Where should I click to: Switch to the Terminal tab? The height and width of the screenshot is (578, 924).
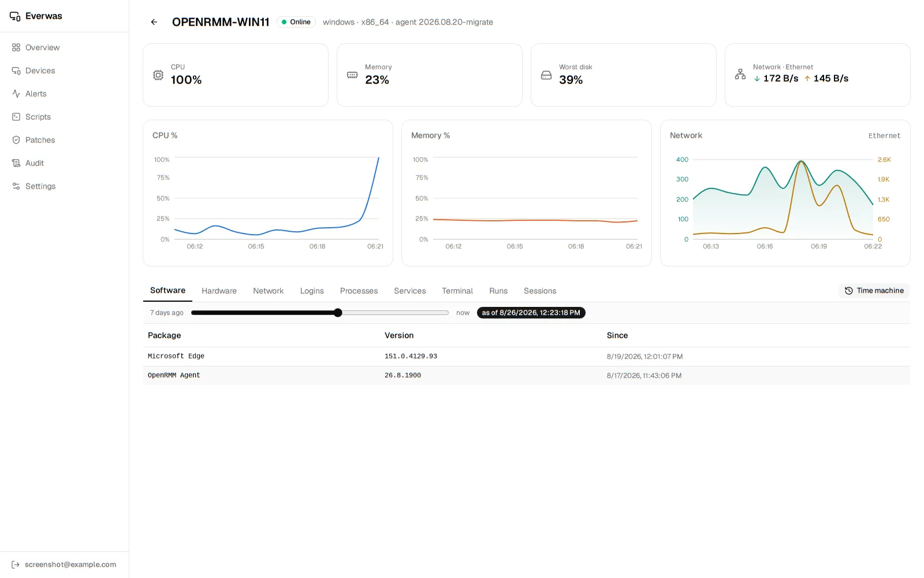coord(457,291)
